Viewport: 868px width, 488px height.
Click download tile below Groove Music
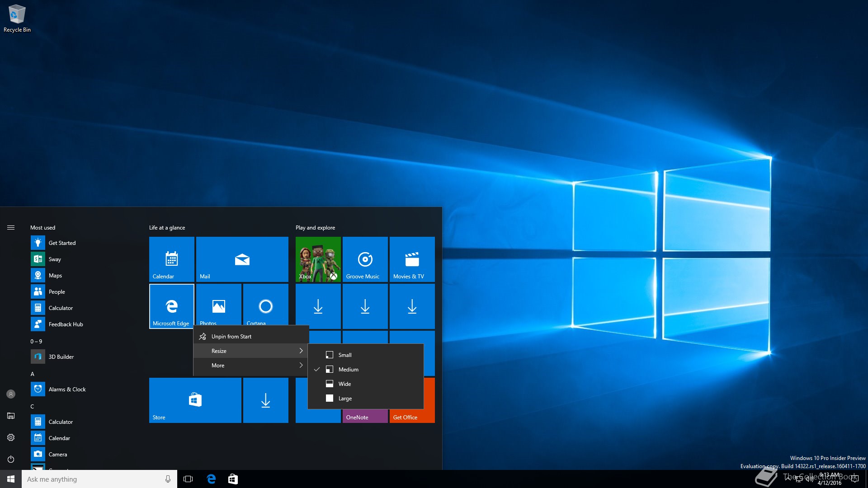tap(365, 306)
